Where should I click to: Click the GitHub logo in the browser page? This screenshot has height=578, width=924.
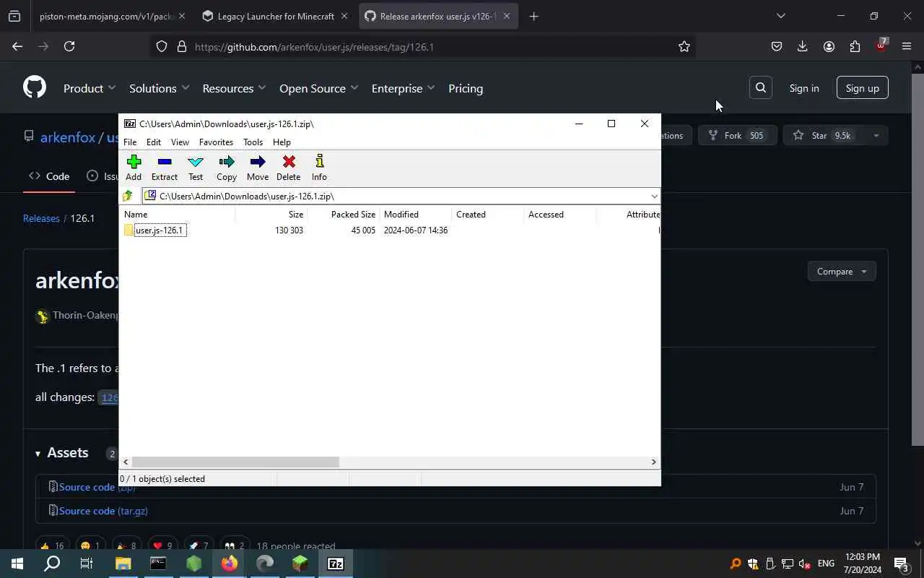[35, 87]
